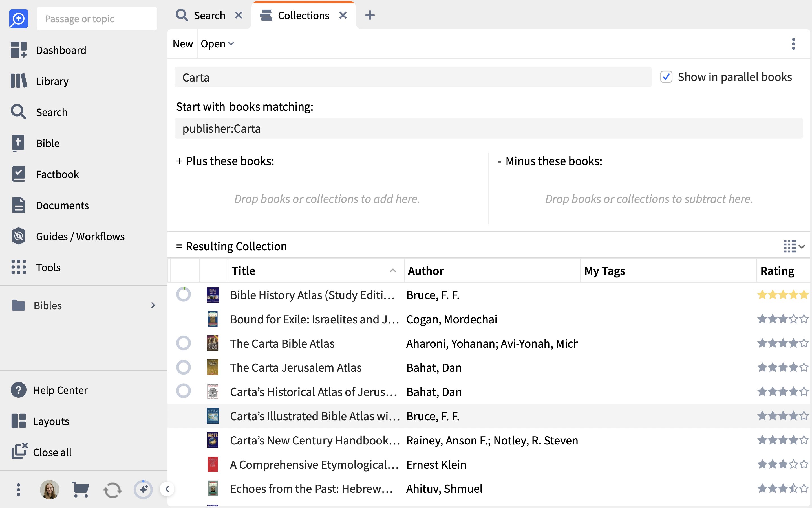The width and height of the screenshot is (812, 508).
Task: Open Guides / Workflows from sidebar
Action: pyautogui.click(x=80, y=236)
